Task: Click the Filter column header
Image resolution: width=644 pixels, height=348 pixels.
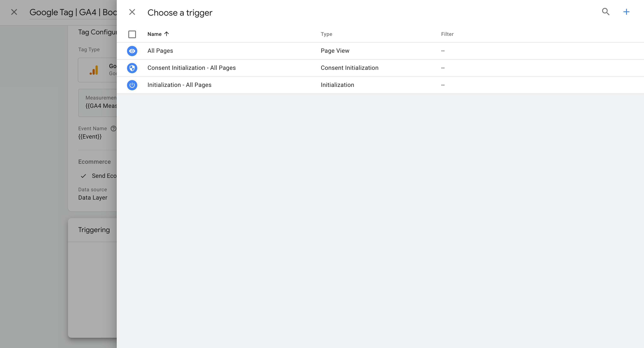Action: pos(447,34)
